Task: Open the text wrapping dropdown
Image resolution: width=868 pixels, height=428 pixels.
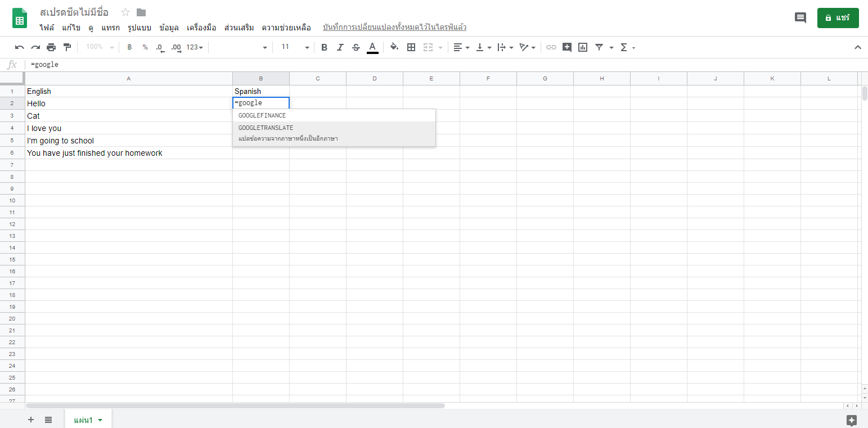Action: [x=505, y=47]
